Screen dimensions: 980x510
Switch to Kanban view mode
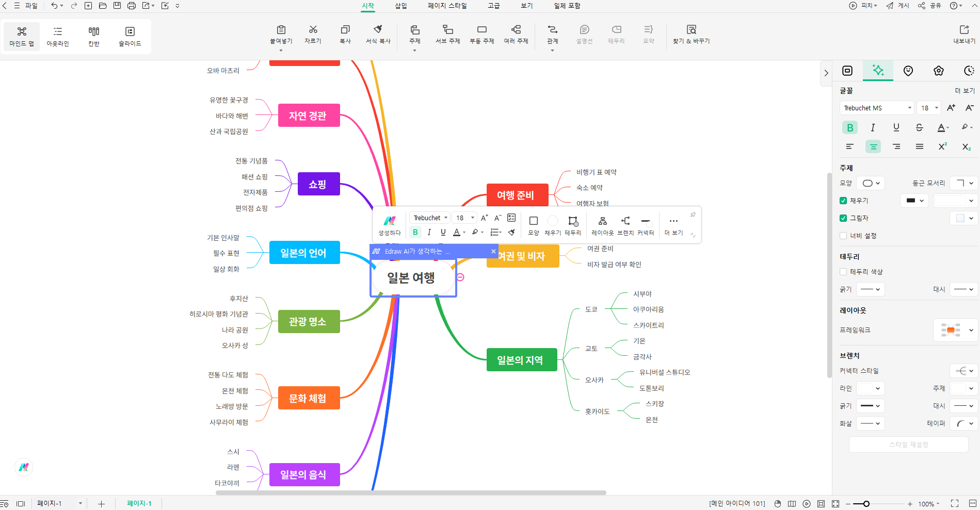[94, 36]
